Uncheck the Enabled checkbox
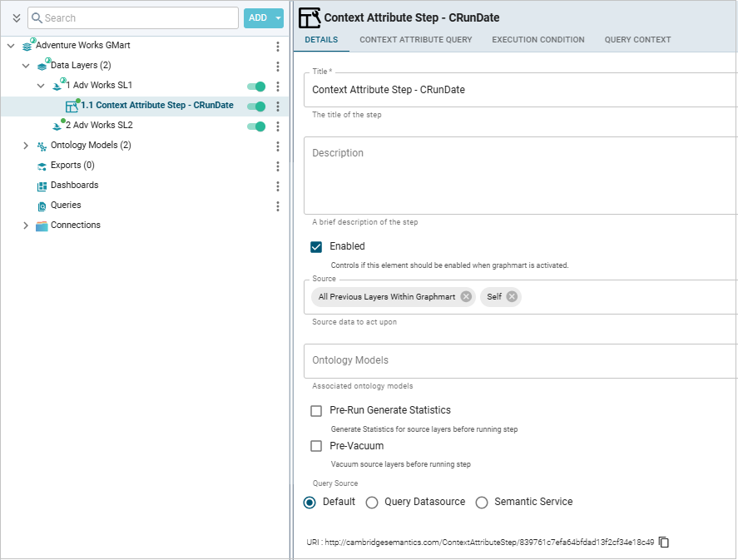The width and height of the screenshot is (738, 560). 316,246
